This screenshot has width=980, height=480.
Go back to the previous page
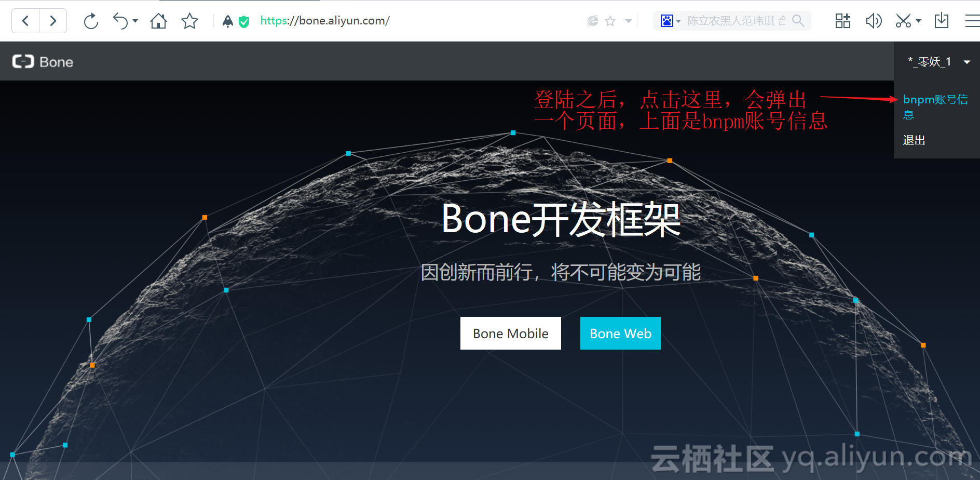pyautogui.click(x=25, y=21)
